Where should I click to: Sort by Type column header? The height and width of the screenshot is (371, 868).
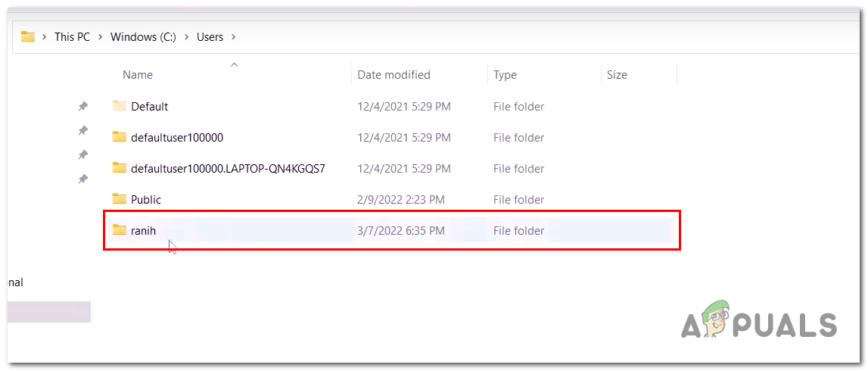pos(505,75)
